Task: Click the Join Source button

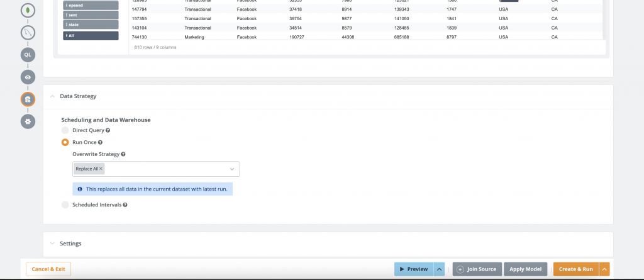Action: (x=477, y=269)
